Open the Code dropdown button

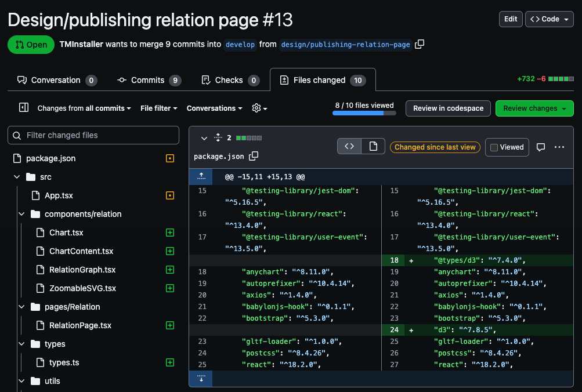(550, 19)
